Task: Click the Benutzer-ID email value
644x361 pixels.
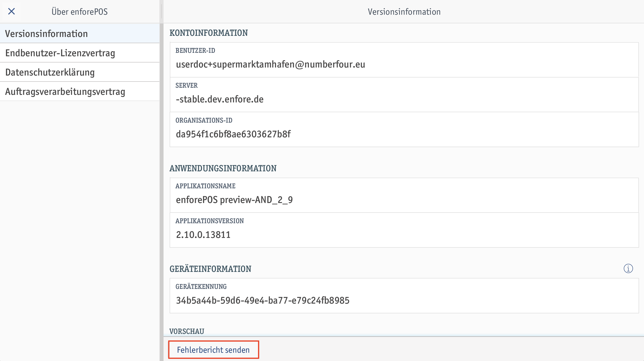Action: tap(271, 64)
